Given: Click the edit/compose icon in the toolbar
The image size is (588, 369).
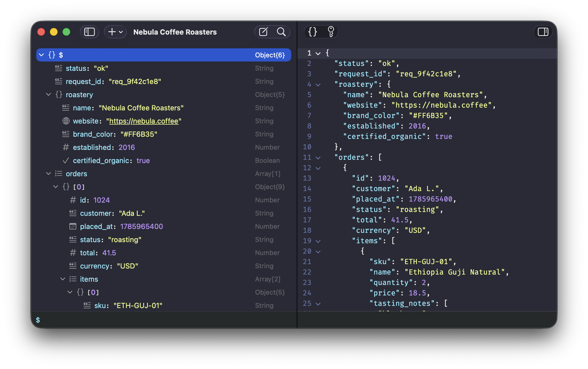Looking at the screenshot, I should (263, 32).
